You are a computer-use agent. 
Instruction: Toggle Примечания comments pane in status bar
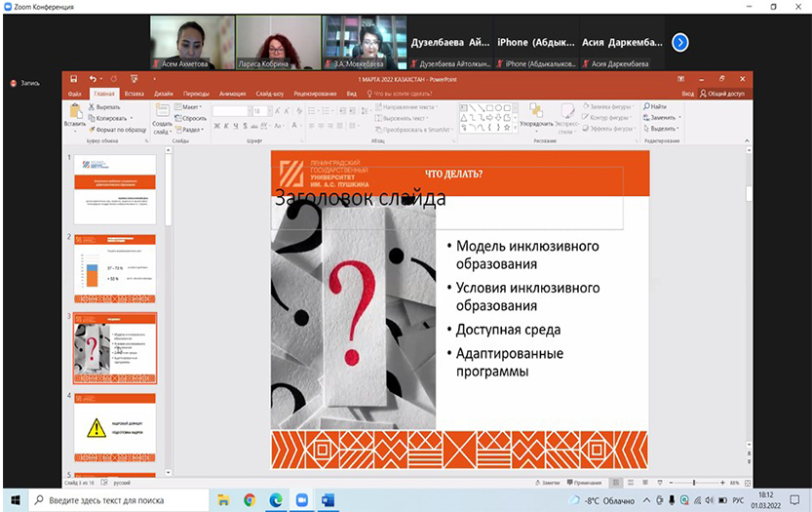587,483
